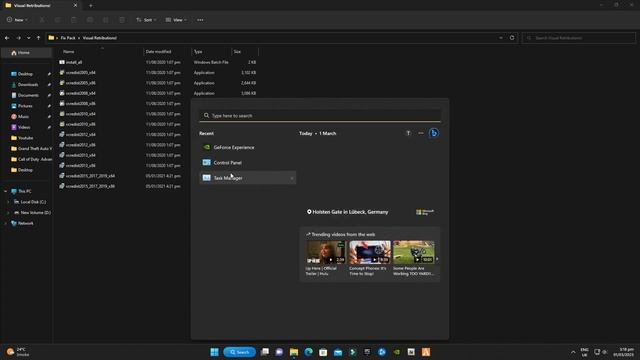Open File Explorer on the taskbar
The image size is (640, 360).
[294, 352]
